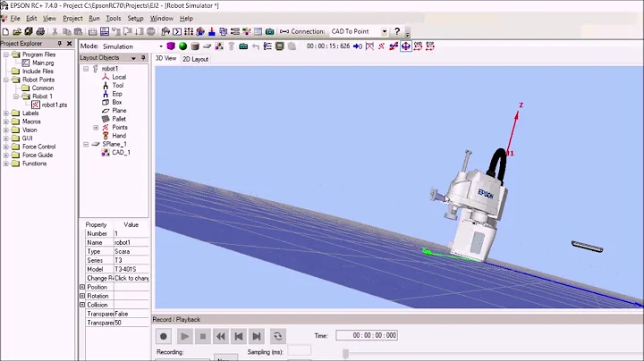Add a sphere with the green ball icon
This screenshot has height=361, width=644.
182,46
